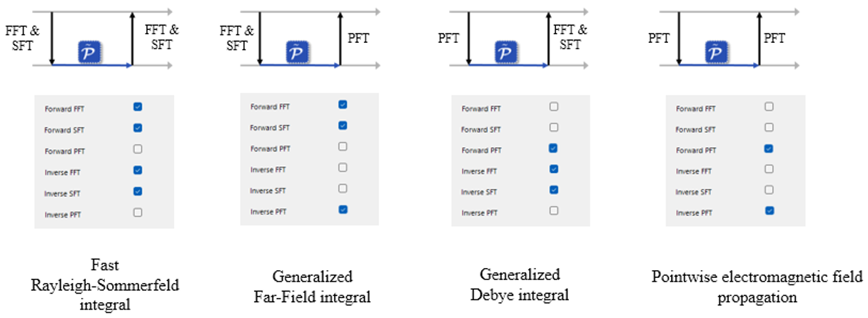
Task: Uncheck Forward PFT in the Pointwise propagation panel
Action: (x=769, y=149)
